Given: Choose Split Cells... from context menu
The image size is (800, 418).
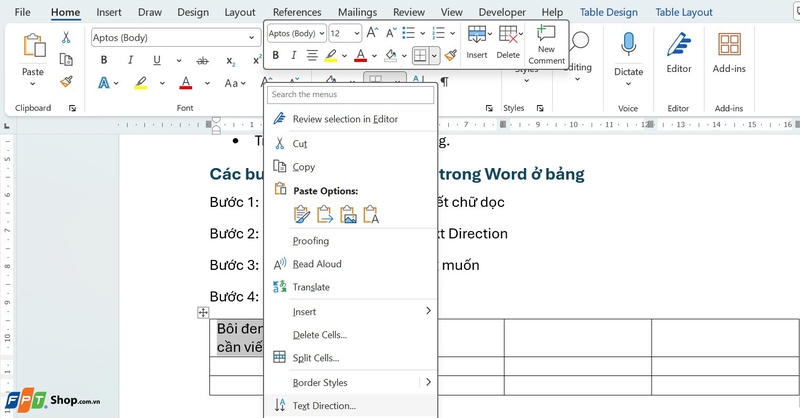Looking at the screenshot, I should 351,358.
